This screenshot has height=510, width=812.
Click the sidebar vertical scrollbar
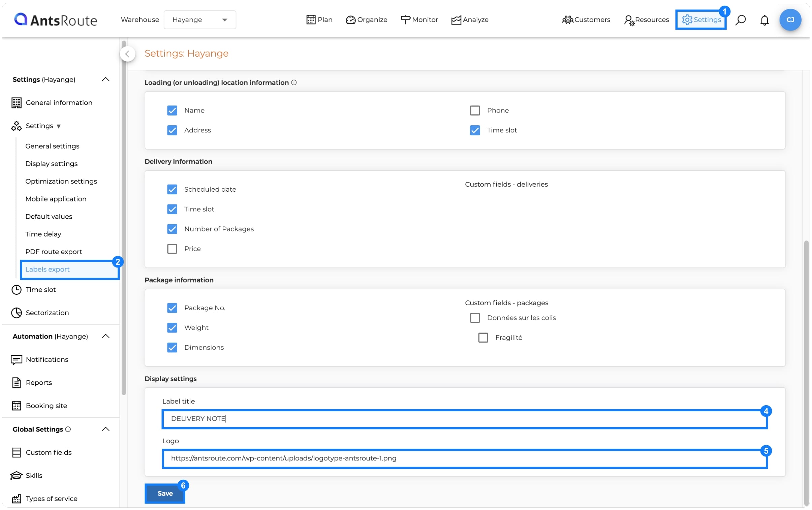(124, 217)
